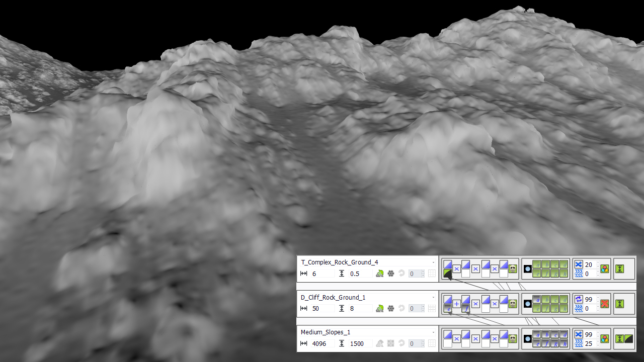The width and height of the screenshot is (644, 362).
Task: Click the green-black curve mask slot in the top row
Action: pos(447,273)
